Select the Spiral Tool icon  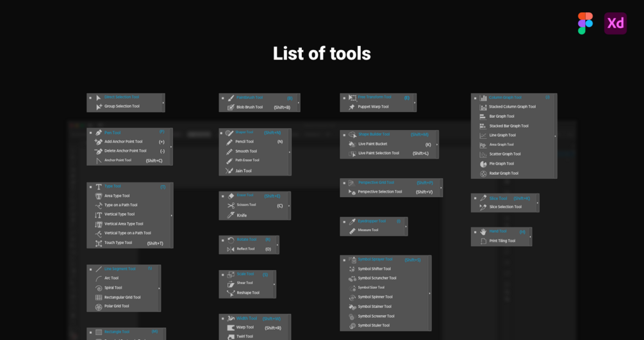pos(99,288)
